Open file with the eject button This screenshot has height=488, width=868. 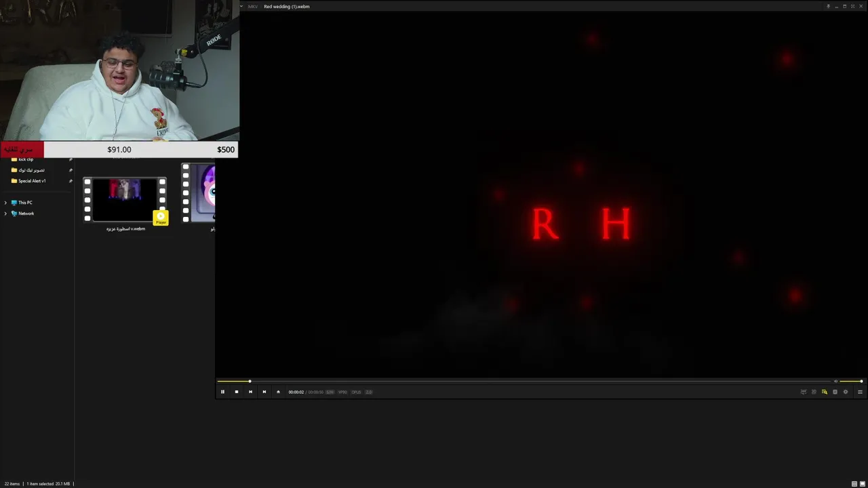pos(278,392)
